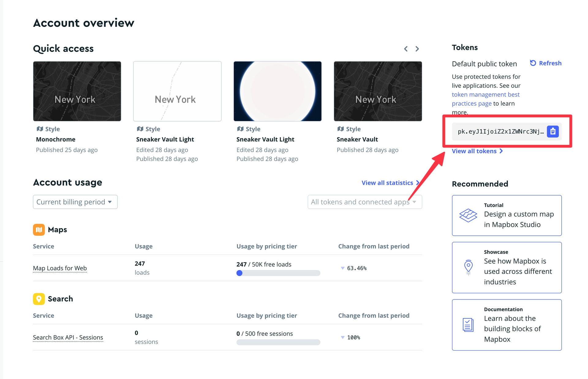
Task: Open Map Loads for Web service
Action: pyautogui.click(x=60, y=268)
